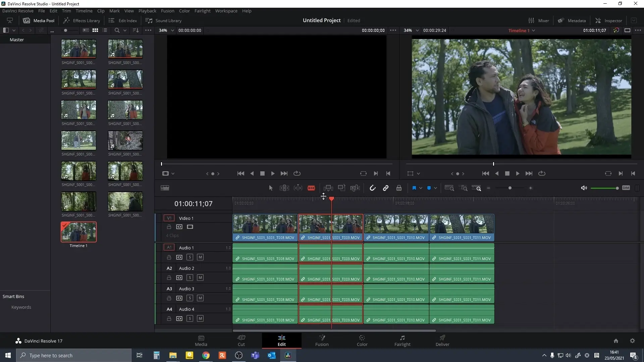The width and height of the screenshot is (644, 362).
Task: Open File Explorer from taskbar
Action: pos(173,355)
